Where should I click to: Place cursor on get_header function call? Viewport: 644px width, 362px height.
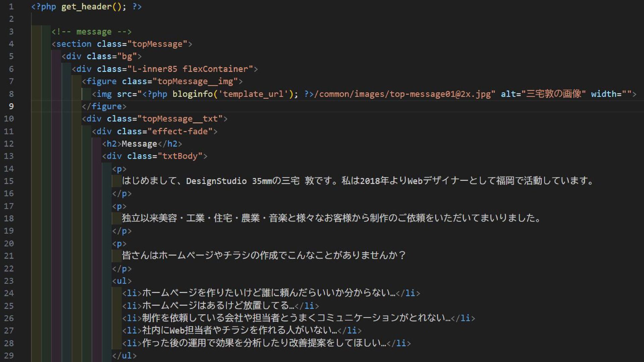point(86,7)
